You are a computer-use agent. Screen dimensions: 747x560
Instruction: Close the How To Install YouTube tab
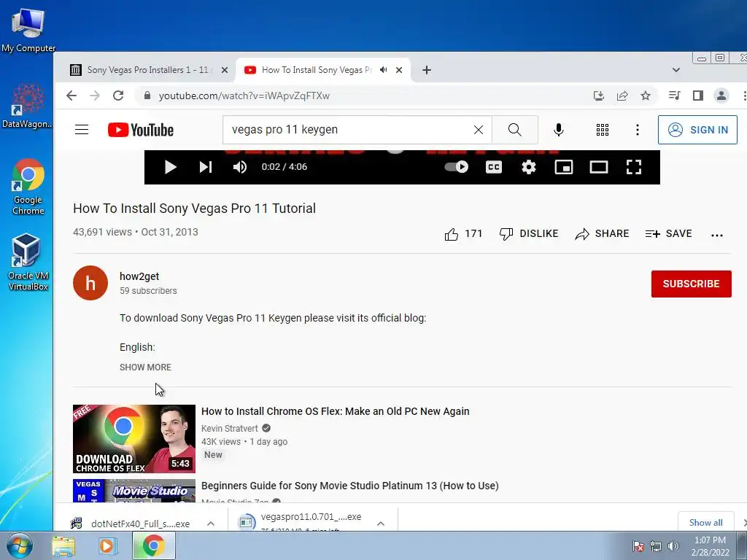pos(399,70)
